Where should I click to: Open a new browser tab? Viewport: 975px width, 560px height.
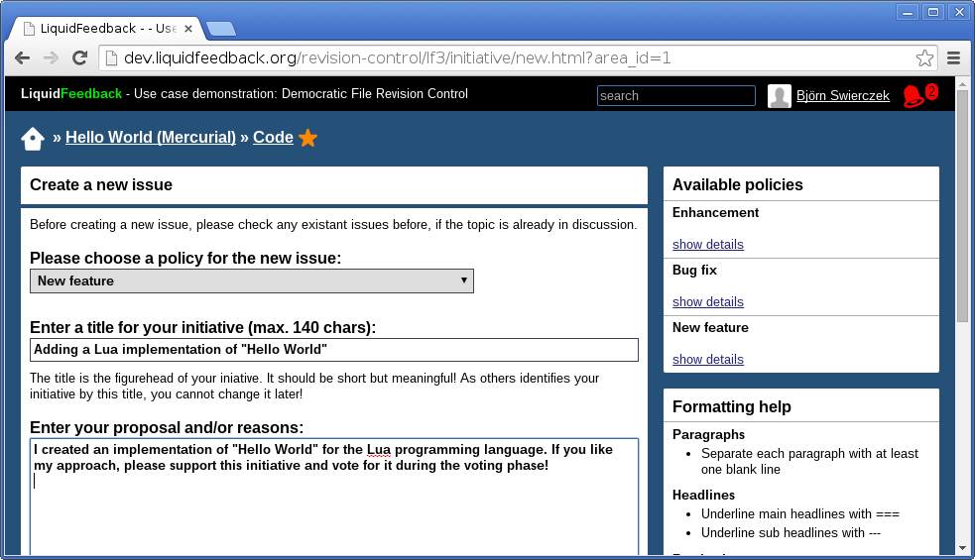(x=221, y=29)
